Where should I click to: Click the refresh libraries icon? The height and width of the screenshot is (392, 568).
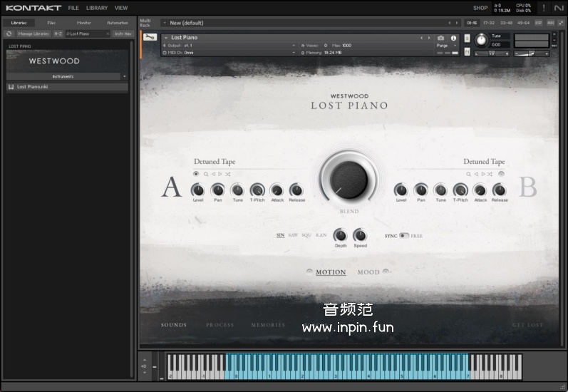pyautogui.click(x=9, y=33)
